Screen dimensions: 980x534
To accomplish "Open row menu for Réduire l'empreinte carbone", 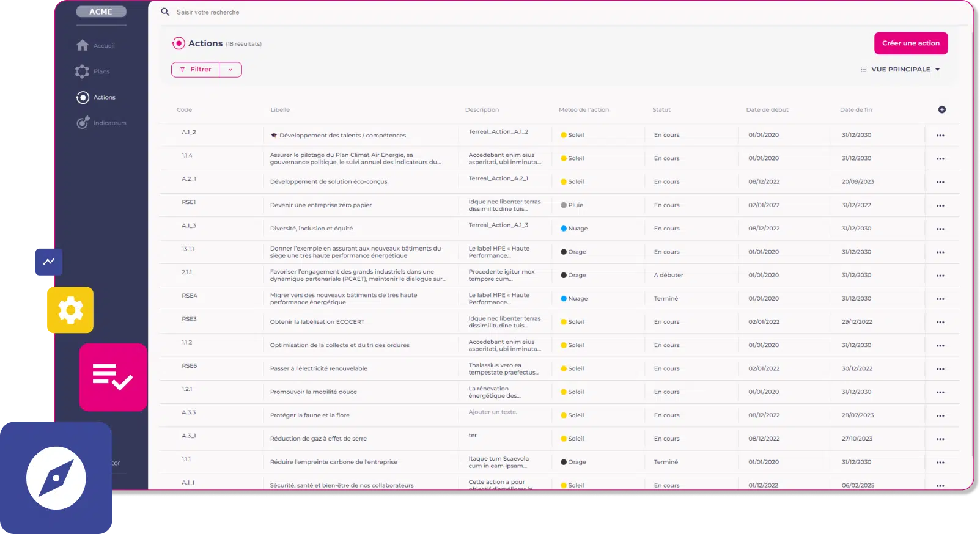I will (x=940, y=463).
